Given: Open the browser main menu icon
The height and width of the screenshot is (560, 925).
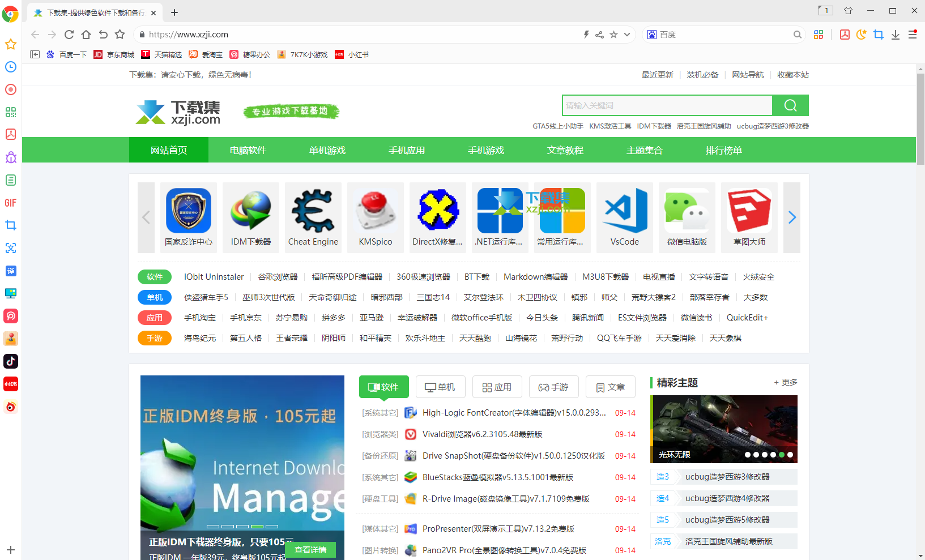Looking at the screenshot, I should 913,35.
